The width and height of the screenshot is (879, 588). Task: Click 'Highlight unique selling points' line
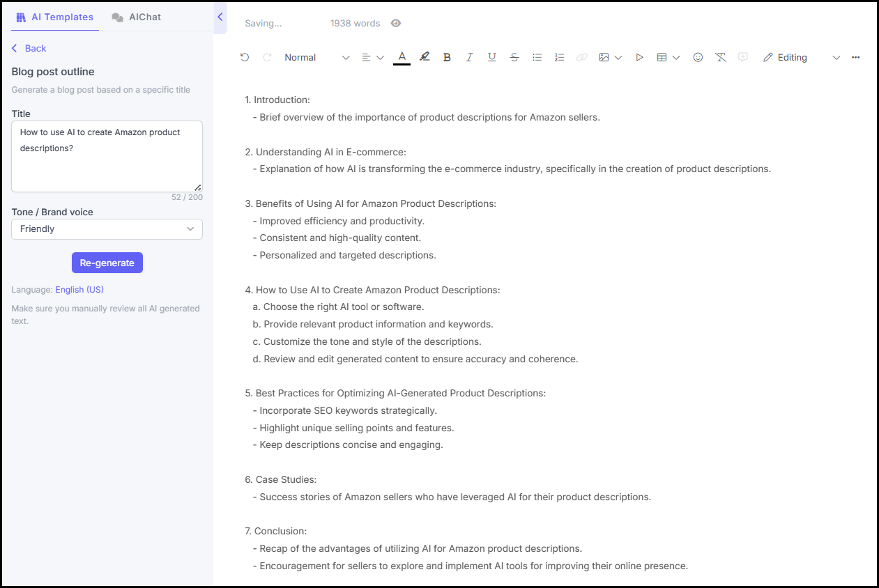[353, 428]
